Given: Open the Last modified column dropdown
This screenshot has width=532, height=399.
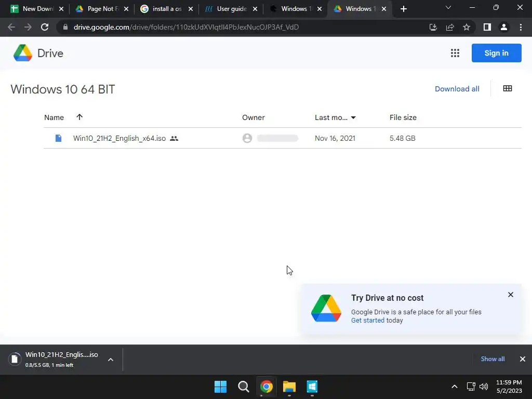Looking at the screenshot, I should (x=353, y=117).
